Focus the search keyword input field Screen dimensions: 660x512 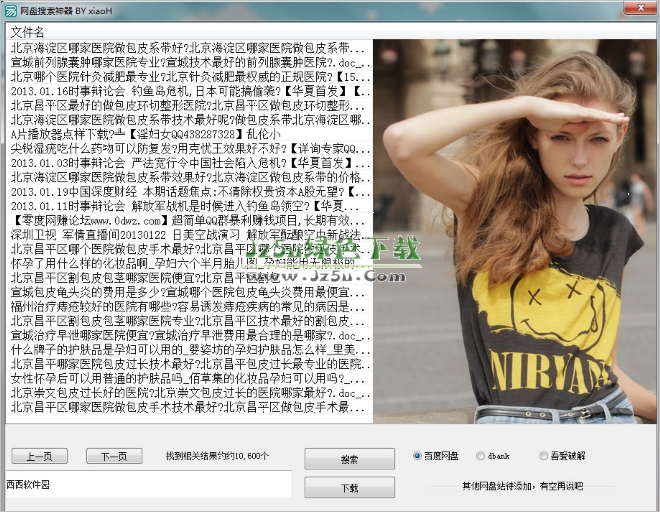149,485
